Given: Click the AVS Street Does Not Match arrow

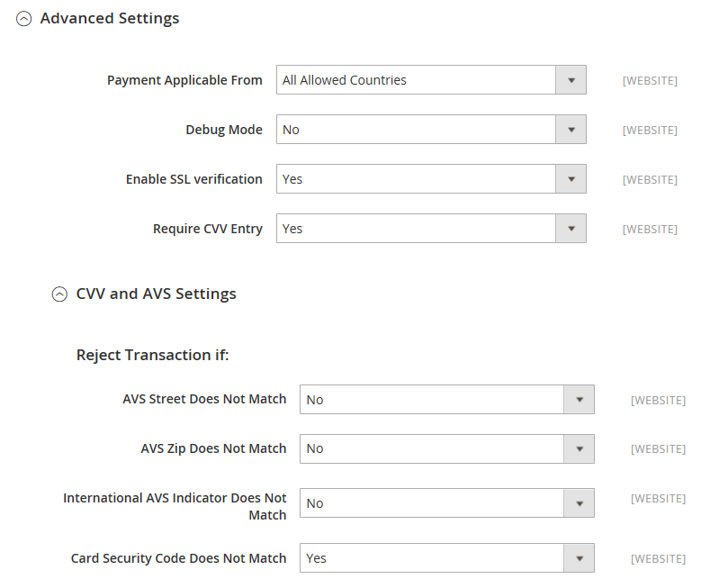Looking at the screenshot, I should click(x=579, y=400).
